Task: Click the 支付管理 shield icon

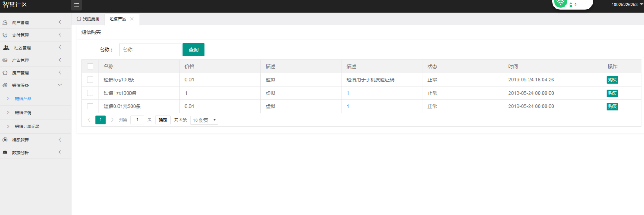Action: click(x=5, y=35)
